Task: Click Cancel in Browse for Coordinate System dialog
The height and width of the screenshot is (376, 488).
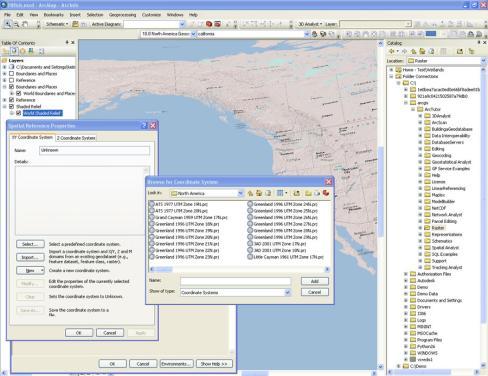Action: click(315, 292)
